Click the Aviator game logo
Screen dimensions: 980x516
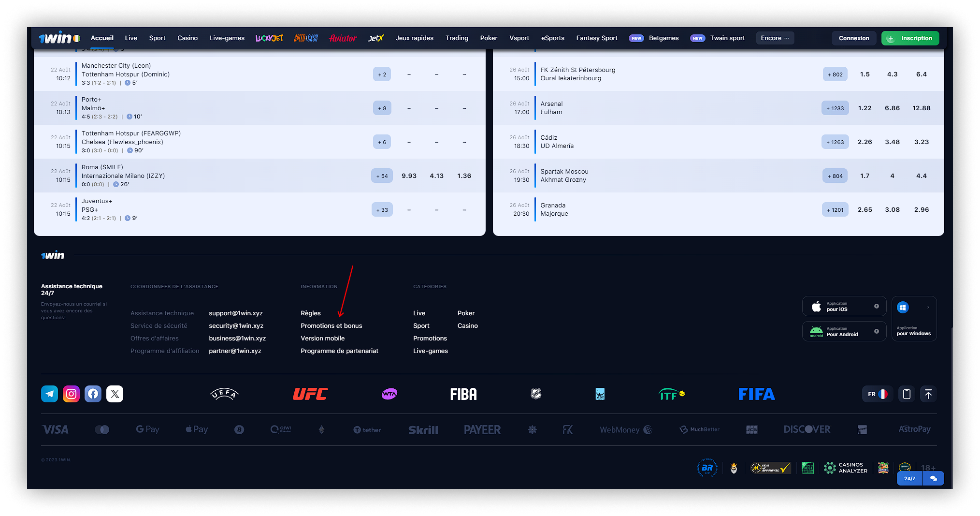coord(343,38)
